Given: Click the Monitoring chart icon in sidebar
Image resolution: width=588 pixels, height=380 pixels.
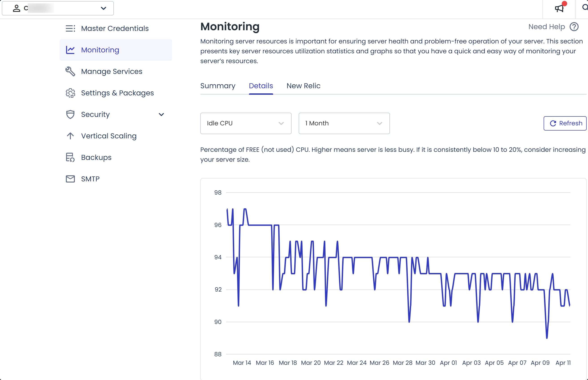Looking at the screenshot, I should tap(70, 50).
